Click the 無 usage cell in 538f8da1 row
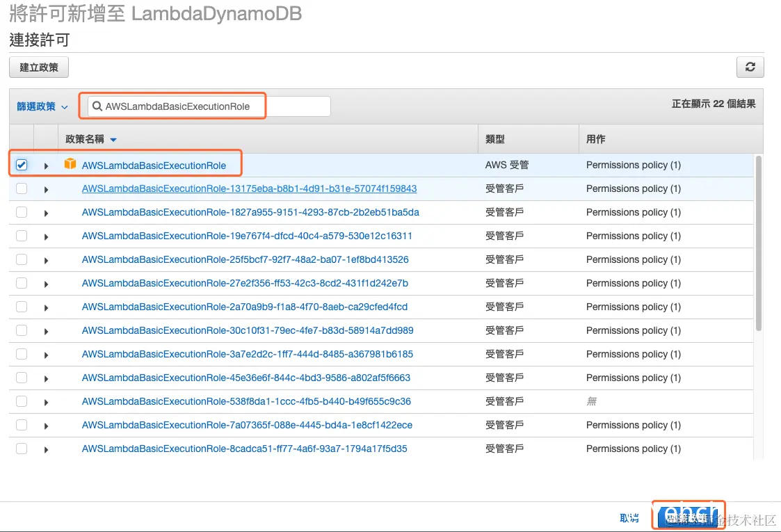The image size is (781, 532). click(591, 401)
